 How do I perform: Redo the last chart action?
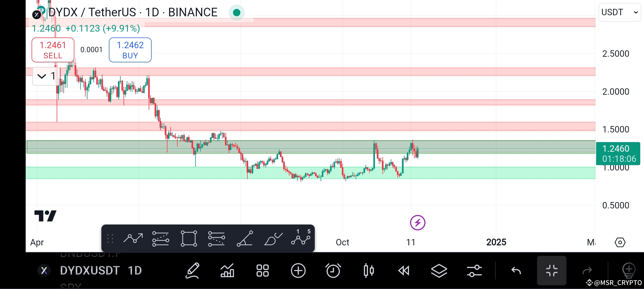pyautogui.click(x=587, y=271)
